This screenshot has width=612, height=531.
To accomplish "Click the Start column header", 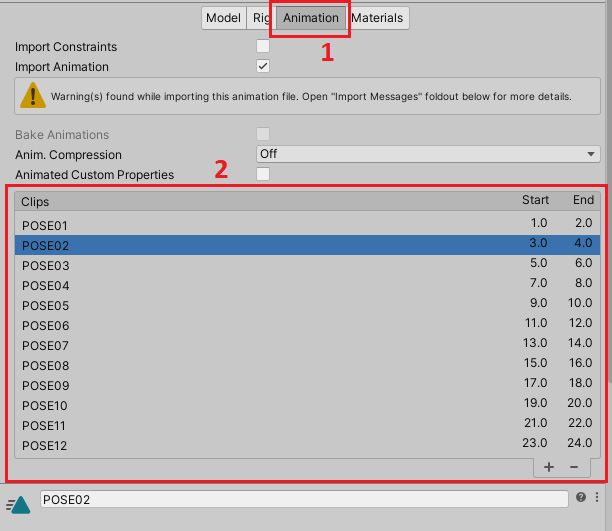I will [x=536, y=200].
